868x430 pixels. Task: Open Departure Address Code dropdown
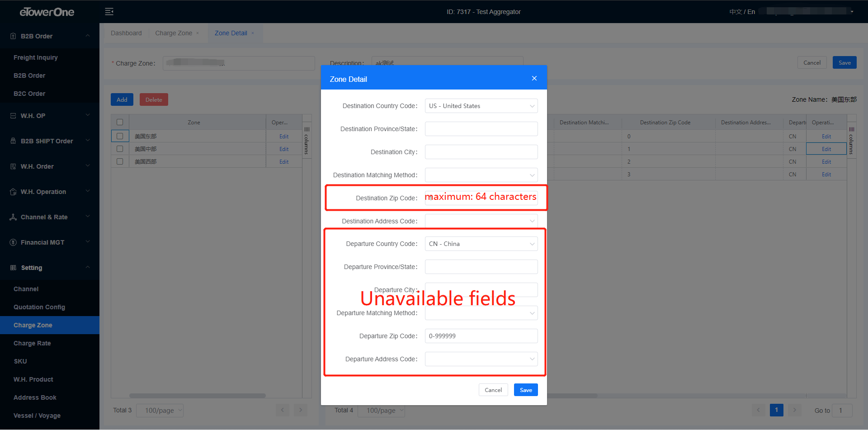click(x=481, y=359)
